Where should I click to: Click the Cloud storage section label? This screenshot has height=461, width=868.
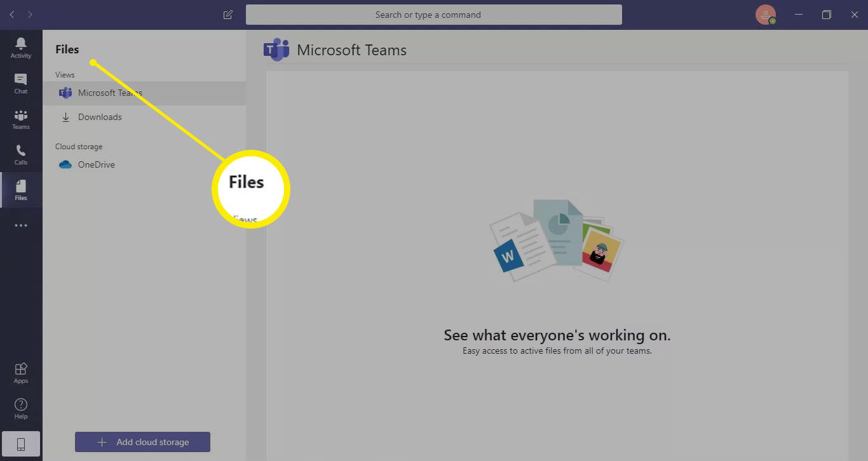79,147
